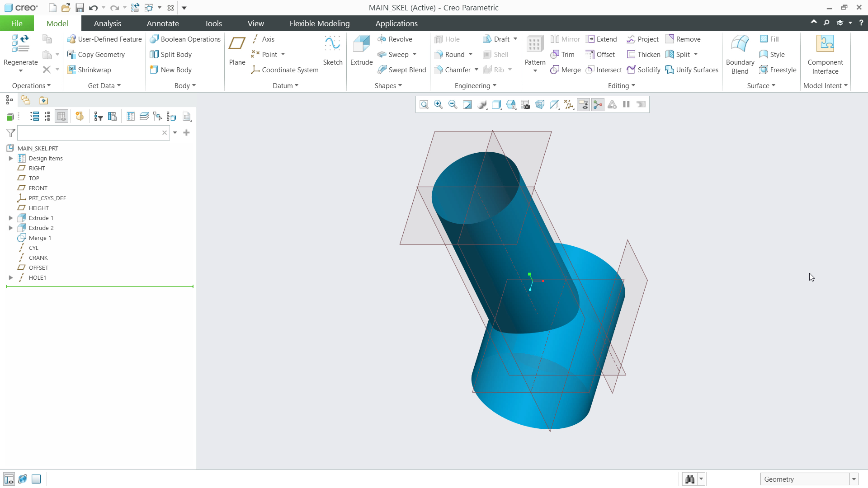Image resolution: width=868 pixels, height=488 pixels.
Task: Click Unify Surfaces button
Action: 692,70
